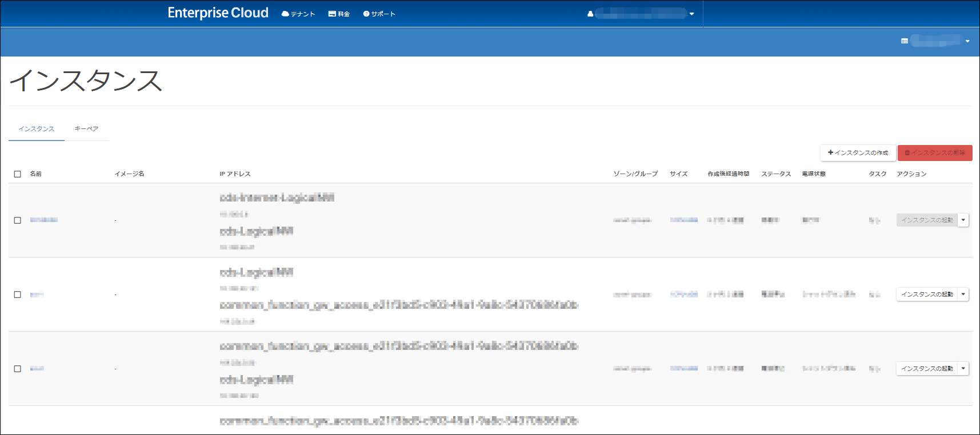Select the checkbox of the third instance row
Image resolution: width=980 pixels, height=435 pixels.
18,369
